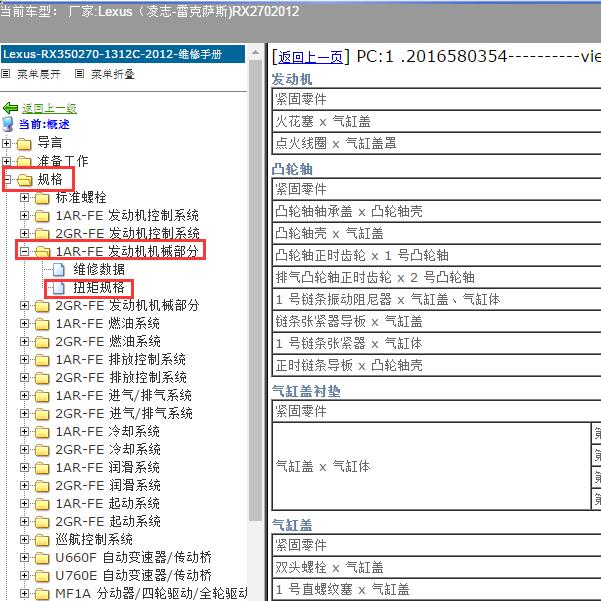The width and height of the screenshot is (601, 601).
Task: Click the left panel scrollbar up arrow
Action: tap(255, 53)
